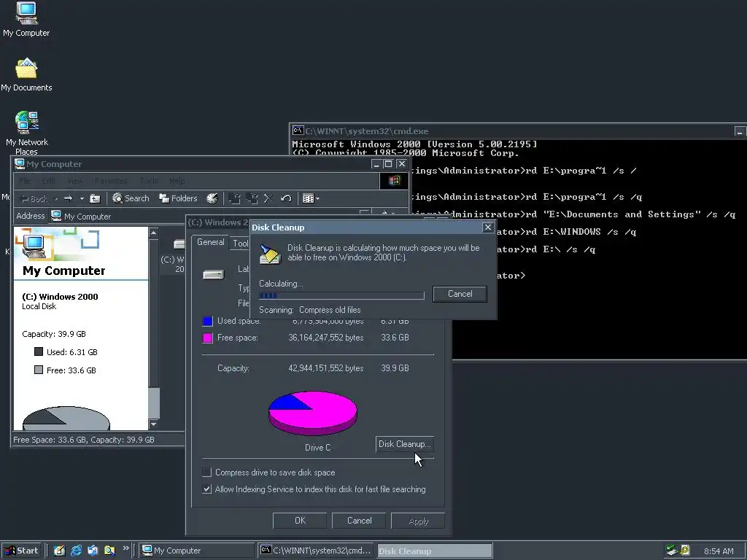Viewport: 747px width, 560px height.
Task: Click the second system tray icon
Action: [x=685, y=550]
